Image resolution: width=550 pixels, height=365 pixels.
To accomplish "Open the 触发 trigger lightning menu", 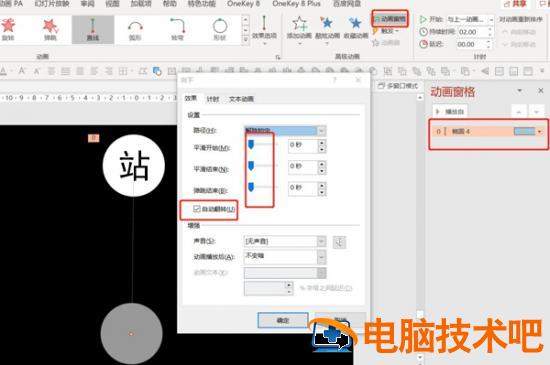I will pyautogui.click(x=386, y=31).
